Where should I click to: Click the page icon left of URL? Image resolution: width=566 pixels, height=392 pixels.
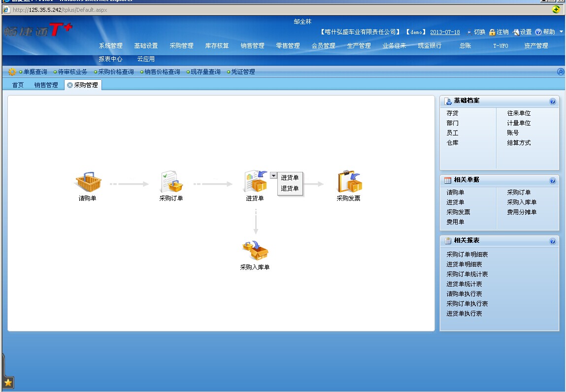coord(6,10)
